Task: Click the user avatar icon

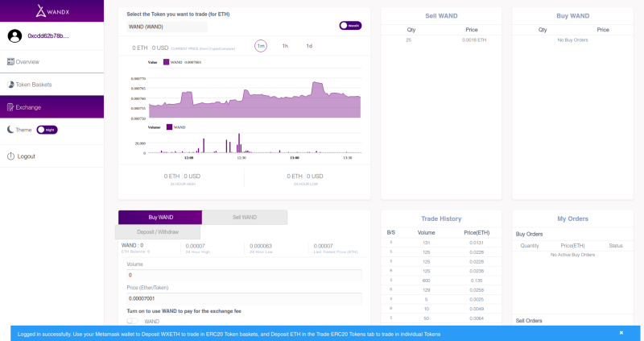Action: (x=14, y=35)
